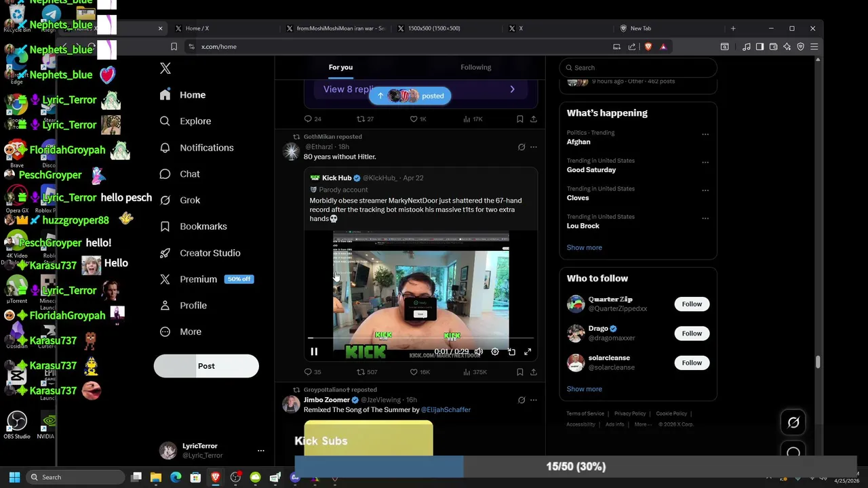The height and width of the screenshot is (488, 868).
Task: Bookmark the post with 375K views
Action: (519, 372)
